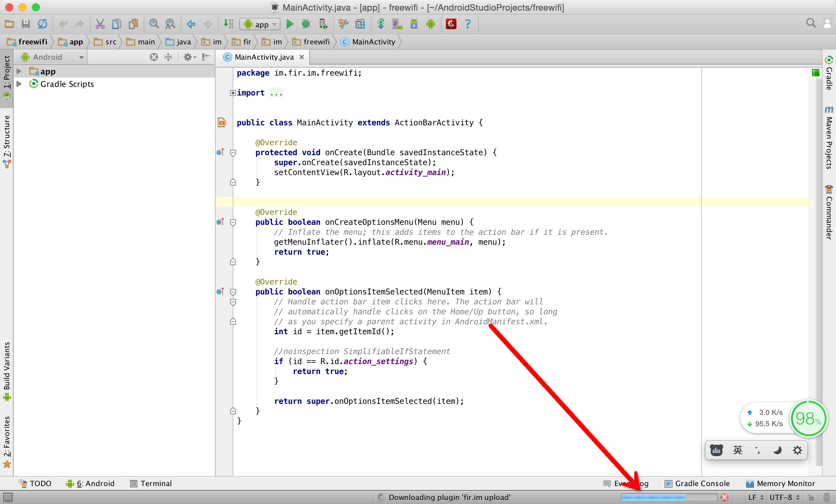This screenshot has width=836, height=504.
Task: Build project with Make icon
Action: click(x=228, y=24)
